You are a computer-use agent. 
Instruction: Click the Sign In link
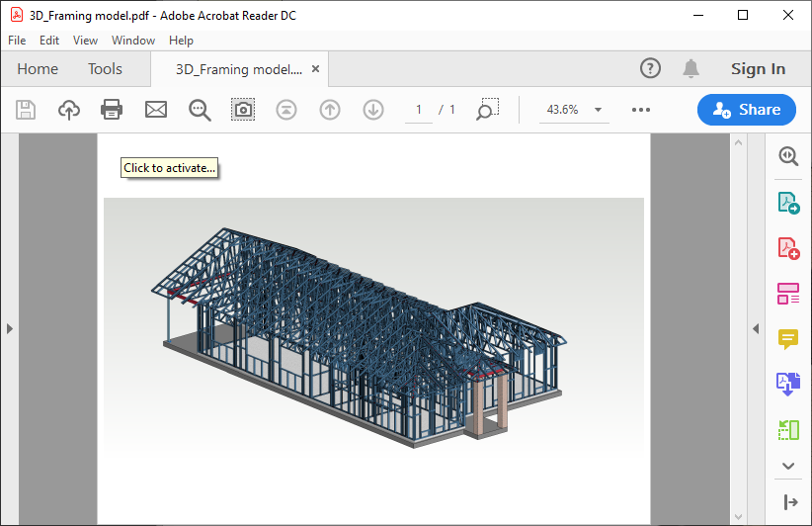click(x=758, y=69)
